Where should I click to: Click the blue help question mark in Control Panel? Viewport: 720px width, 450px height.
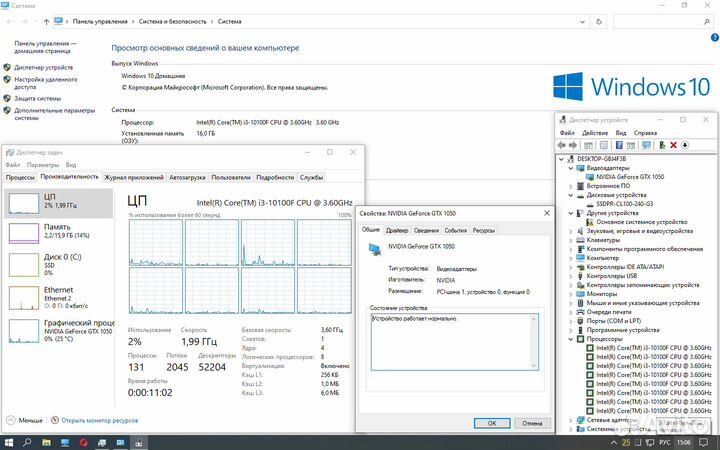tap(715, 38)
